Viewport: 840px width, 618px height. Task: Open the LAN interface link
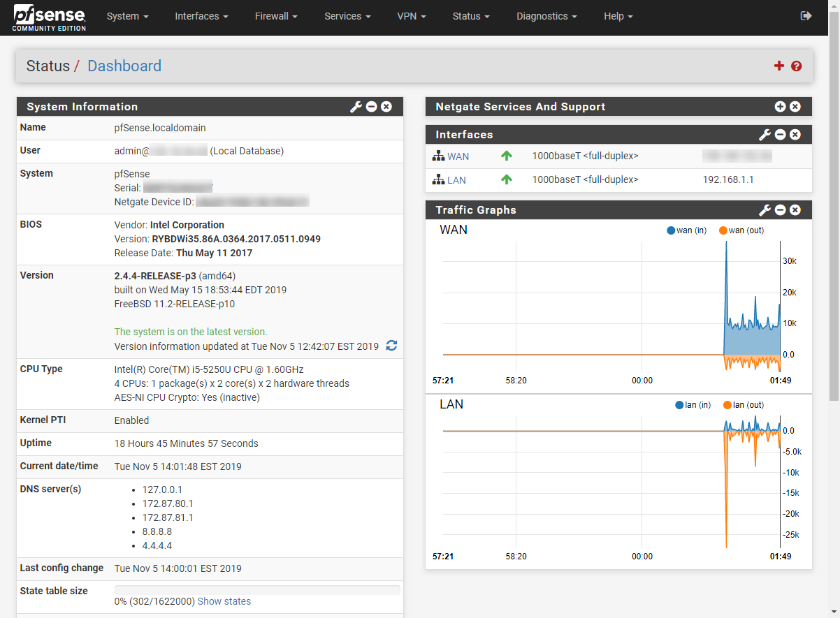(456, 179)
